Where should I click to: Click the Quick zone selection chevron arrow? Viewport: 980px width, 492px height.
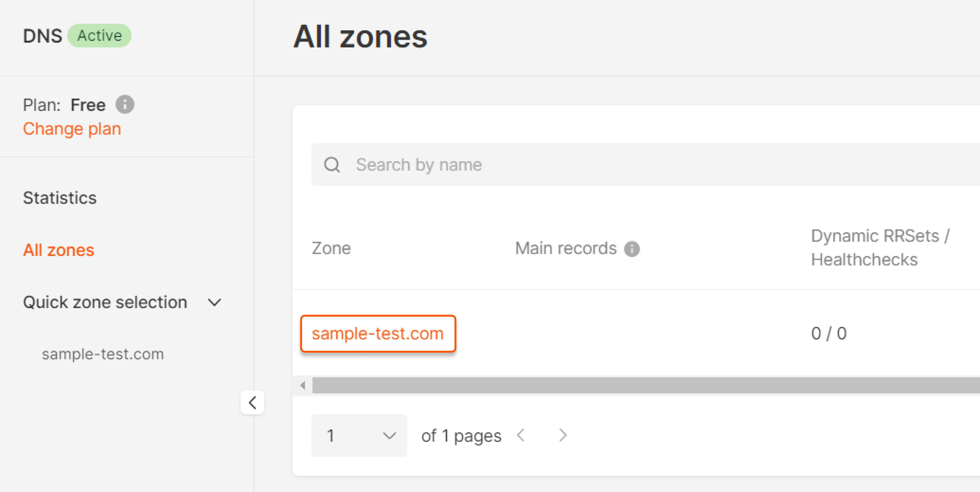click(x=214, y=302)
